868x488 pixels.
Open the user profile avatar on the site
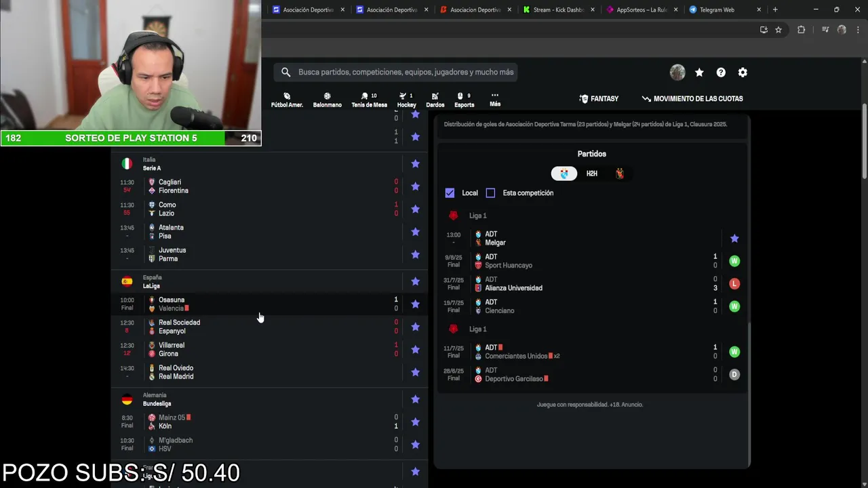(677, 73)
